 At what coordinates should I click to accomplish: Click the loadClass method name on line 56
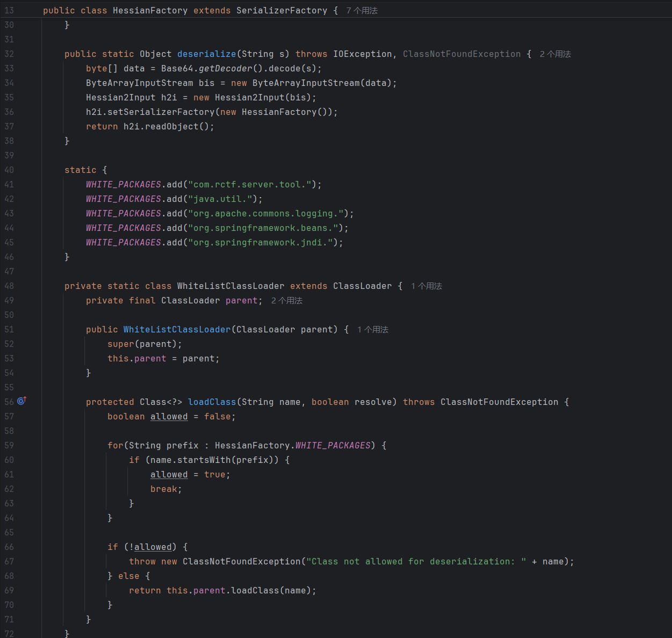(x=212, y=402)
